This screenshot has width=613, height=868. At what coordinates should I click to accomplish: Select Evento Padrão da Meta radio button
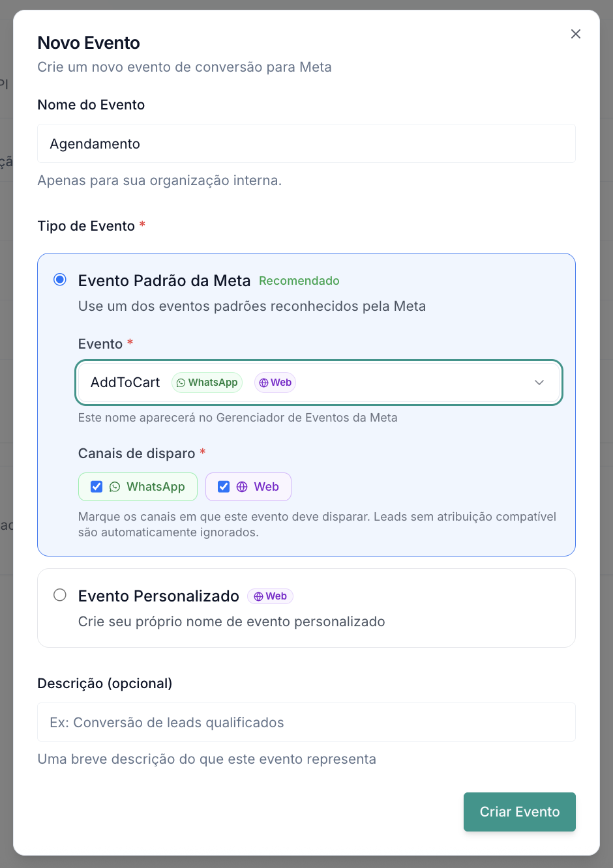pyautogui.click(x=60, y=280)
